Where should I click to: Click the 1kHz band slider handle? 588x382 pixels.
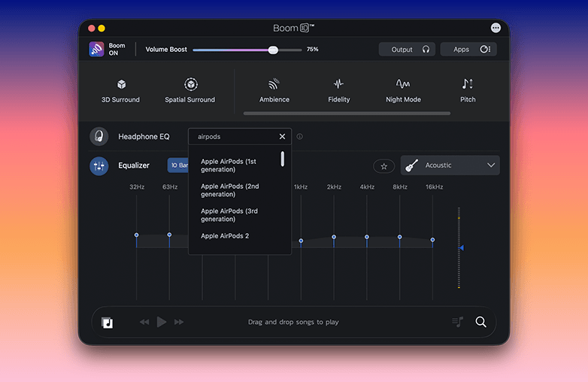tap(301, 241)
